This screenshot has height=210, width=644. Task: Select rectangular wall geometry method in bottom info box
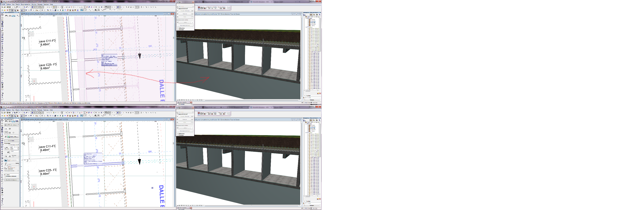coord(10,133)
